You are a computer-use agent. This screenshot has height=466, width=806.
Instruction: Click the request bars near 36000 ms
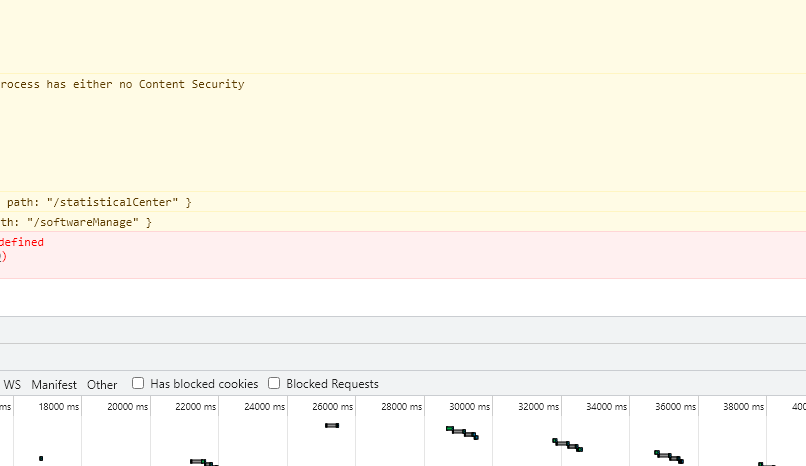tap(668, 456)
